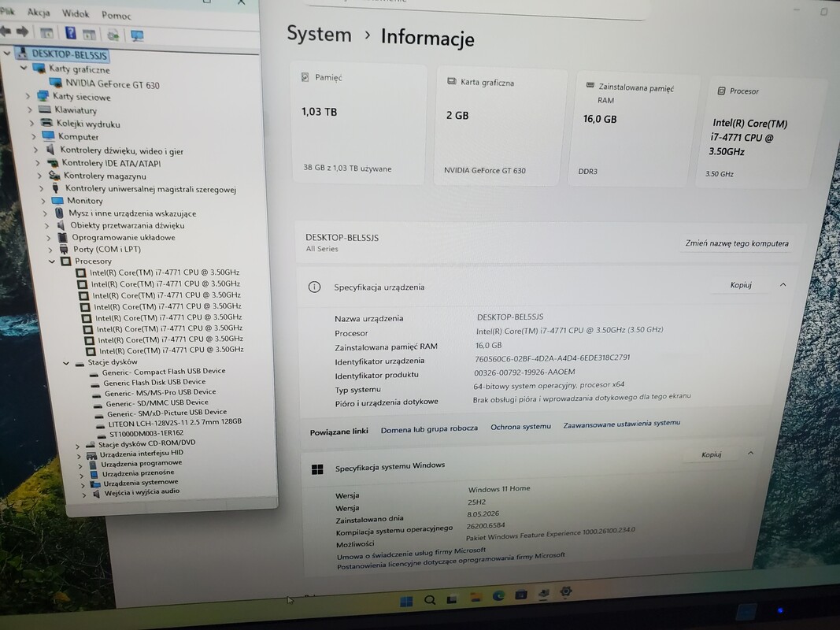Collapse the Procesory category
840x630 pixels.
click(x=52, y=261)
